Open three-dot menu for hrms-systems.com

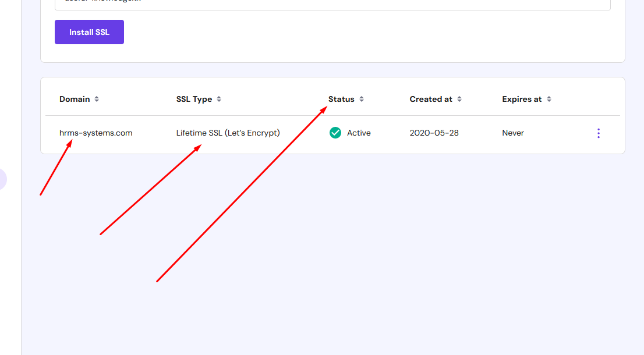pyautogui.click(x=599, y=133)
